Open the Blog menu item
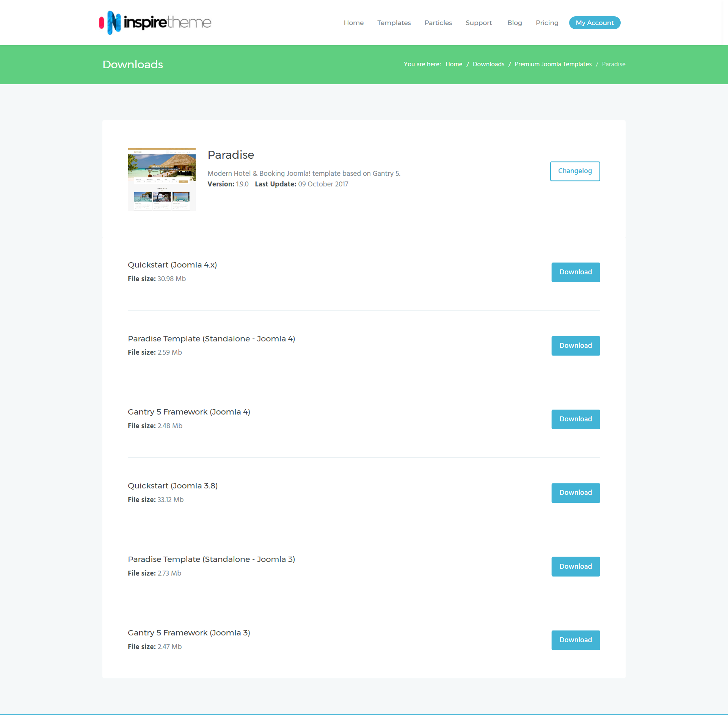This screenshot has height=715, width=728. click(x=515, y=23)
